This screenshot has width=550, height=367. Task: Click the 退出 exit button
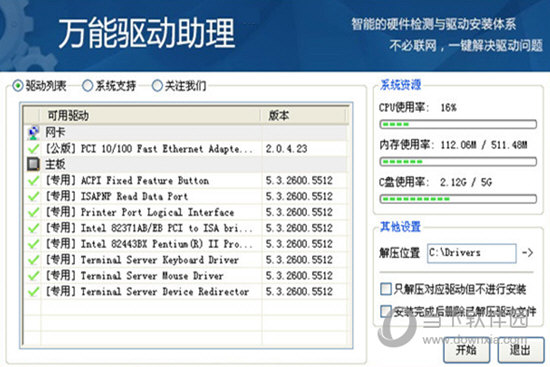521,350
